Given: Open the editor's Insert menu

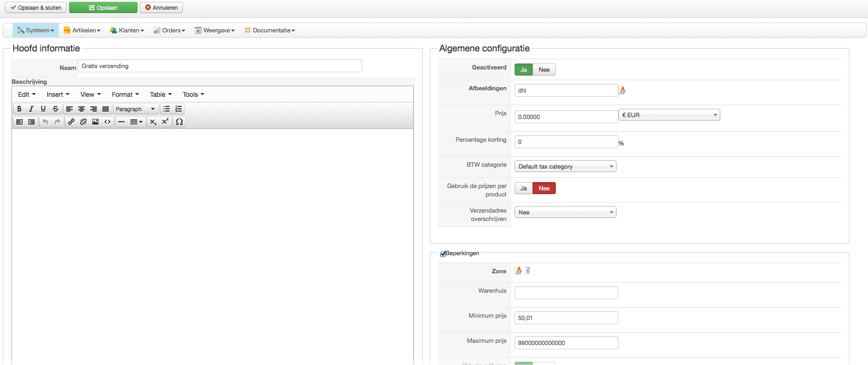Looking at the screenshot, I should 57,94.
